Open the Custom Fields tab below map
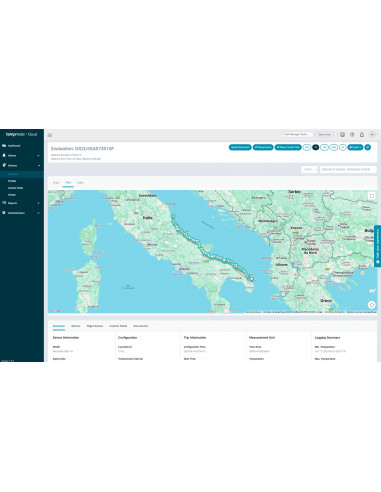Viewport: 381px width, 492px height. pyautogui.click(x=118, y=326)
